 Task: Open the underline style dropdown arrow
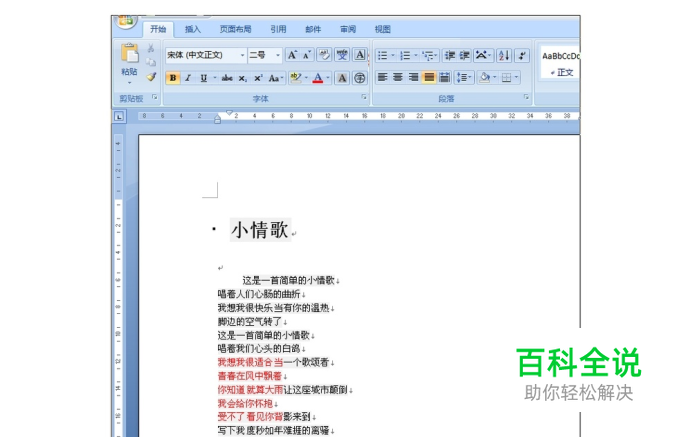(x=214, y=78)
